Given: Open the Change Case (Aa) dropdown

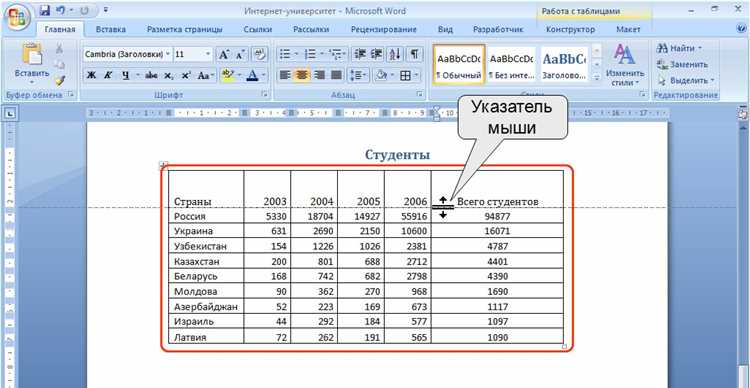Looking at the screenshot, I should [x=205, y=75].
